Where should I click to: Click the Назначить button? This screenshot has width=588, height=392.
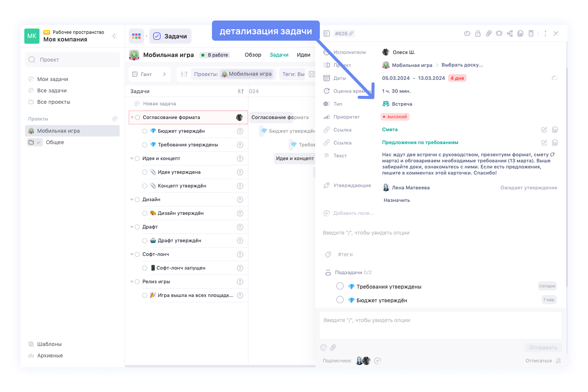tap(397, 200)
